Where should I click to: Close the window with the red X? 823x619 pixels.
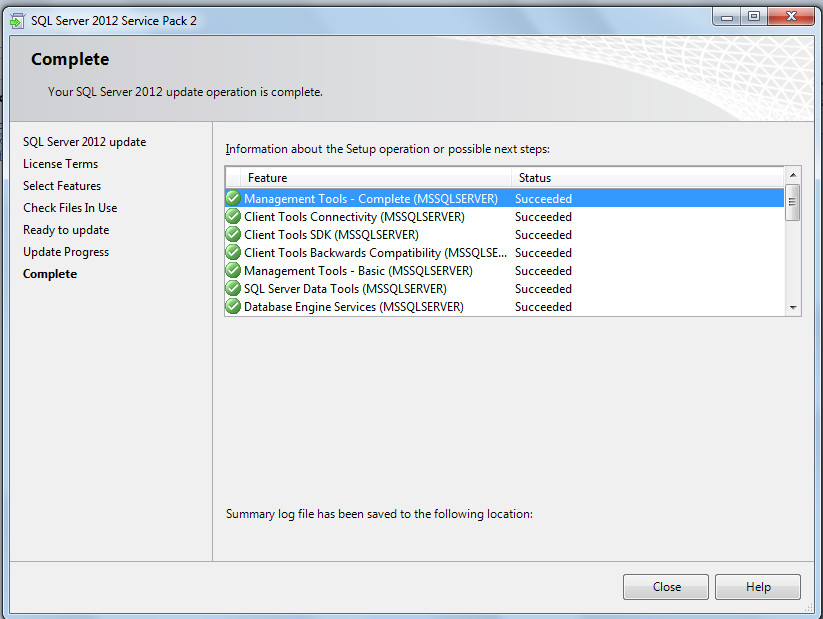pos(791,17)
